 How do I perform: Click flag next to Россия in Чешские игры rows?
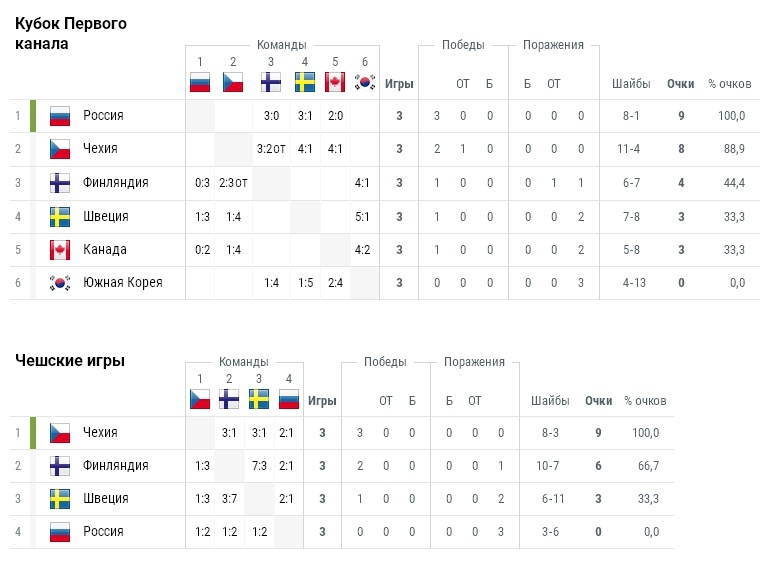[60, 531]
